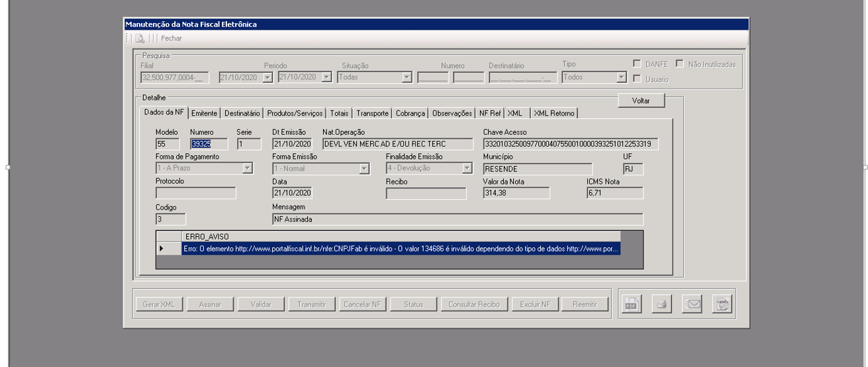This screenshot has height=367, width=868.
Task: Click the Nat.Operação field
Action: [398, 143]
